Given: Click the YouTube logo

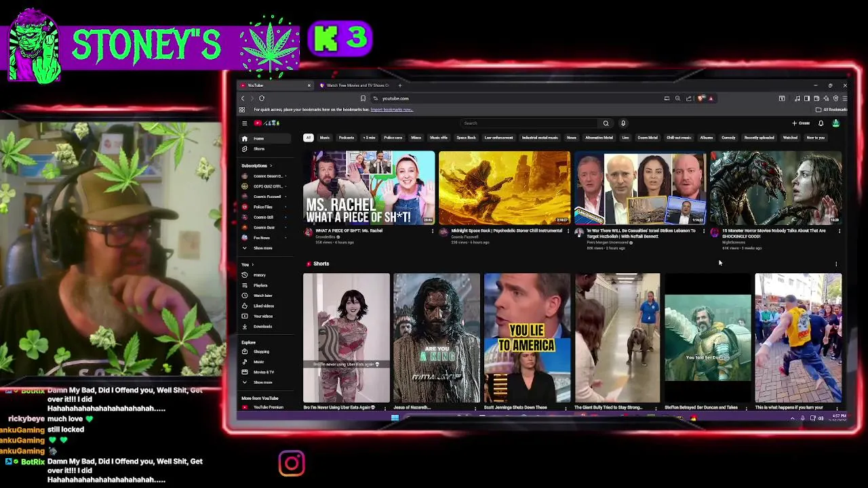Looking at the screenshot, I should [x=267, y=123].
